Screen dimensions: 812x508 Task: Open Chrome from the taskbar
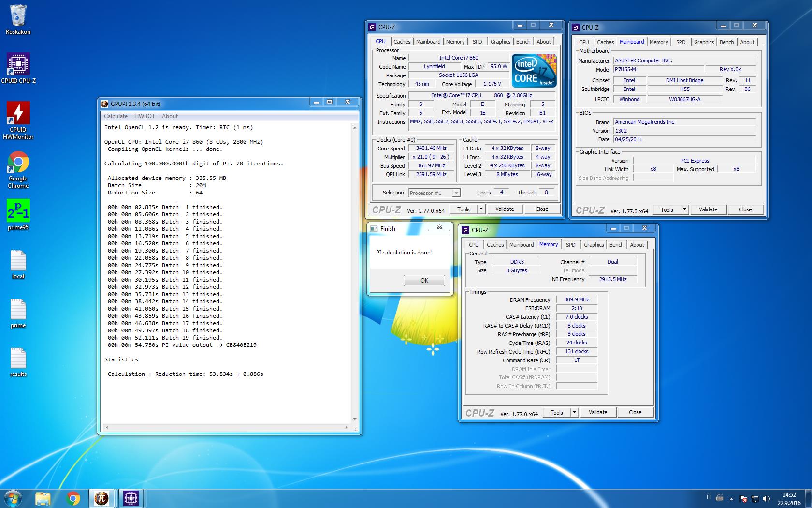[73, 498]
